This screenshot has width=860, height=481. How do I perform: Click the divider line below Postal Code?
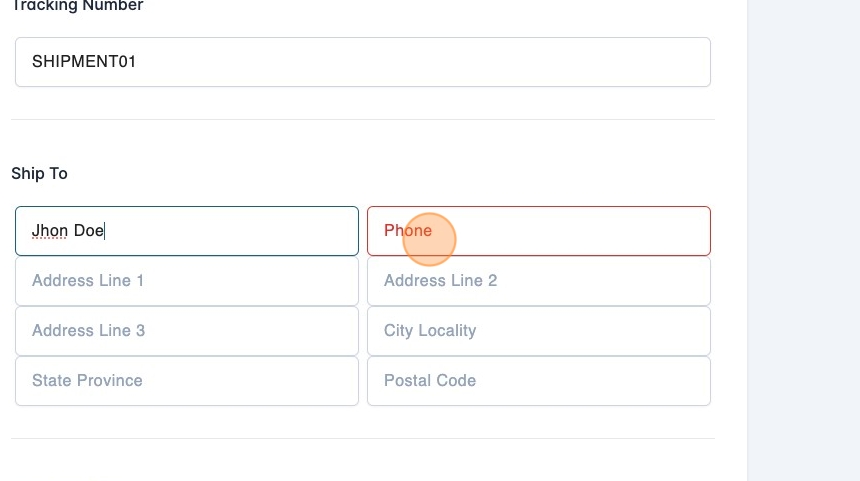pos(362,438)
